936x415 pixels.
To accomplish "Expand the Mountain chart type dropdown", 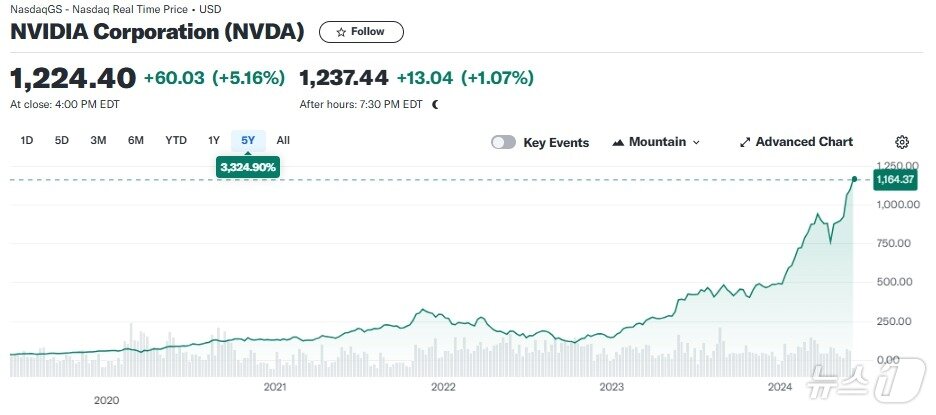I will point(696,142).
